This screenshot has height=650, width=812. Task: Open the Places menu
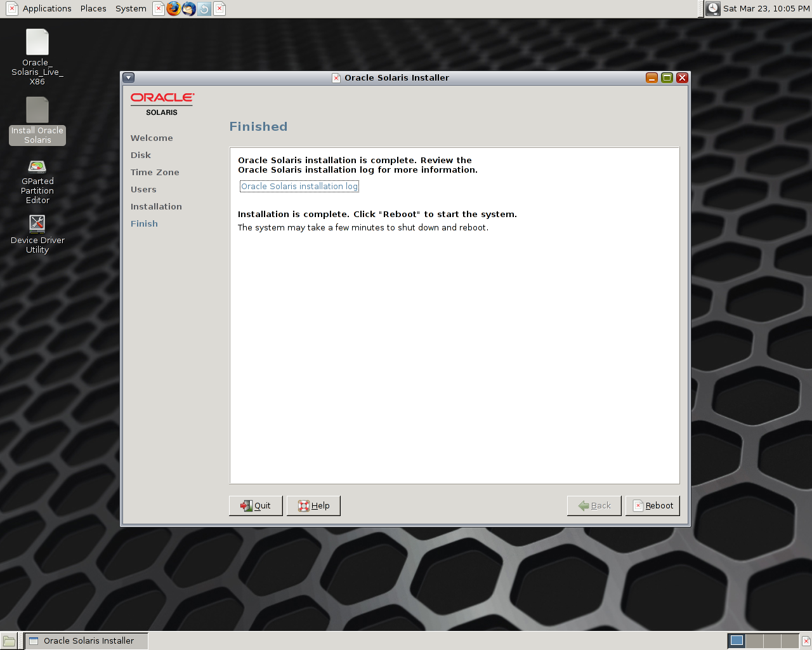click(x=93, y=9)
